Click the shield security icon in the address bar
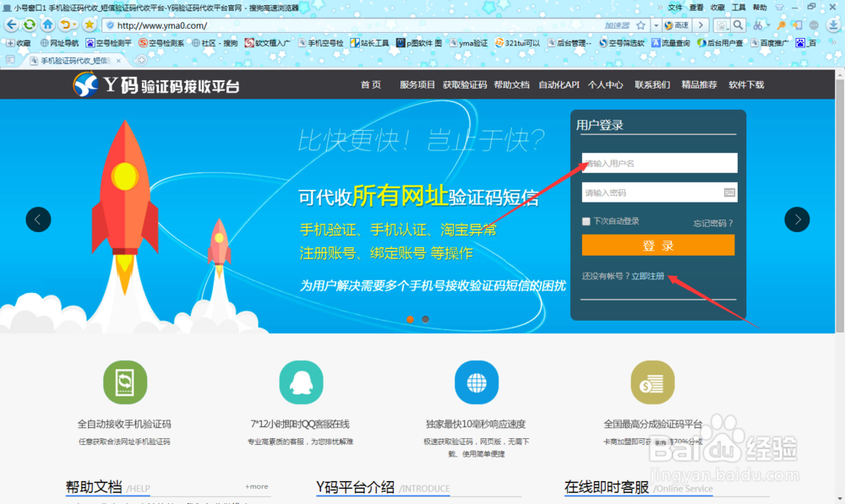The width and height of the screenshot is (845, 504). point(111,25)
